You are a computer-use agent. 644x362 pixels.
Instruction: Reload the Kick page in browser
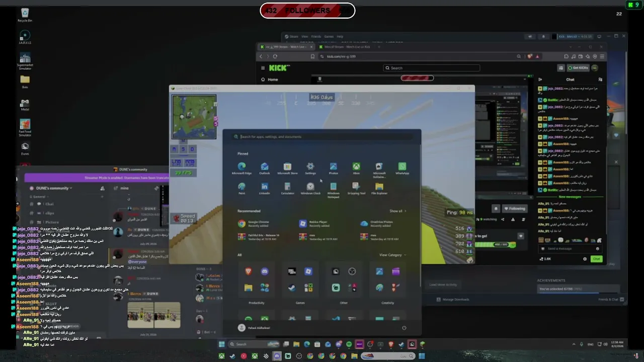click(x=275, y=56)
